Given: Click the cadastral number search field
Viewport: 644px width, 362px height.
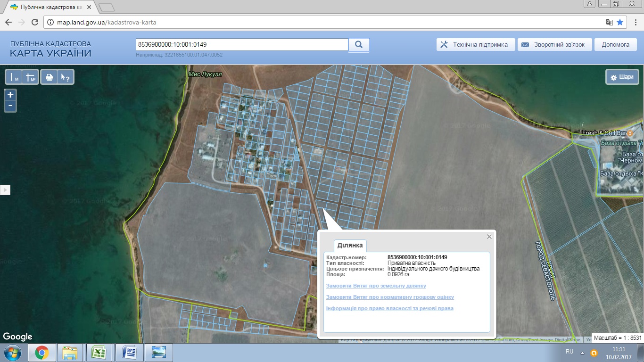Looking at the screenshot, I should point(241,45).
